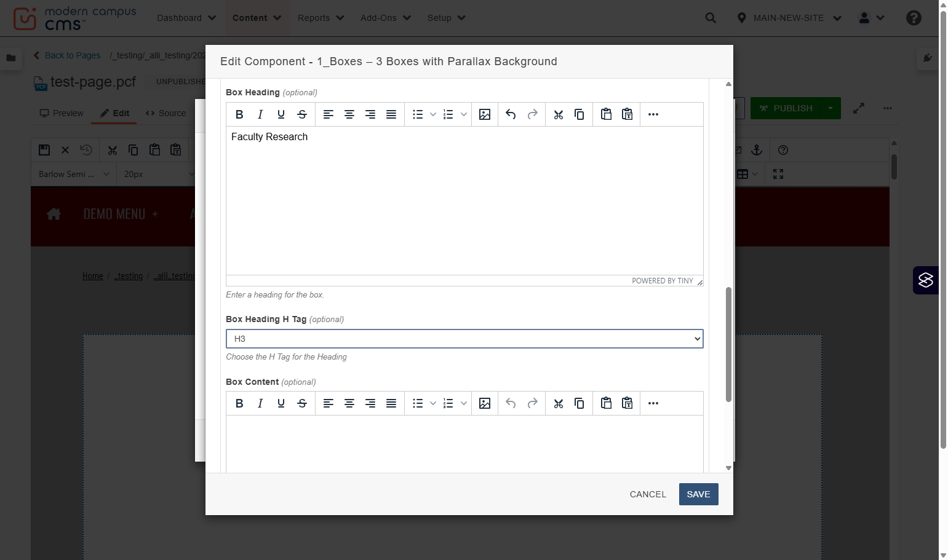Open the help menu

[914, 18]
